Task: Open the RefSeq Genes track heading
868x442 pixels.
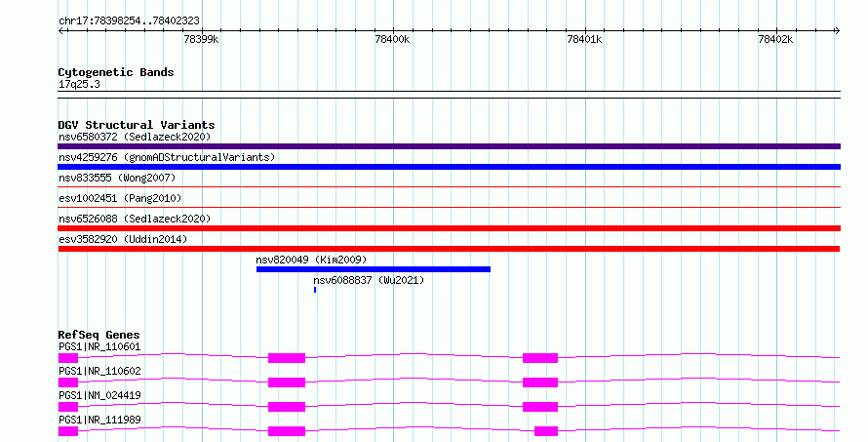Action: [x=99, y=335]
